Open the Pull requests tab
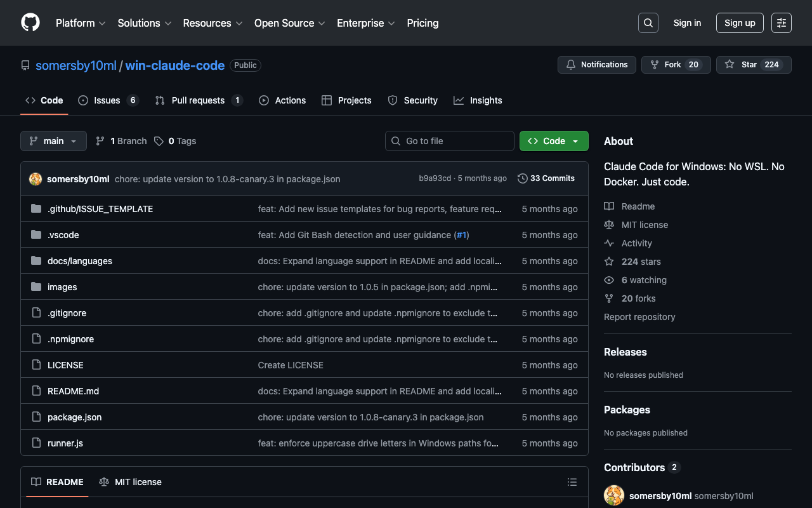Screen dimensions: 812x508 pyautogui.click(x=198, y=100)
